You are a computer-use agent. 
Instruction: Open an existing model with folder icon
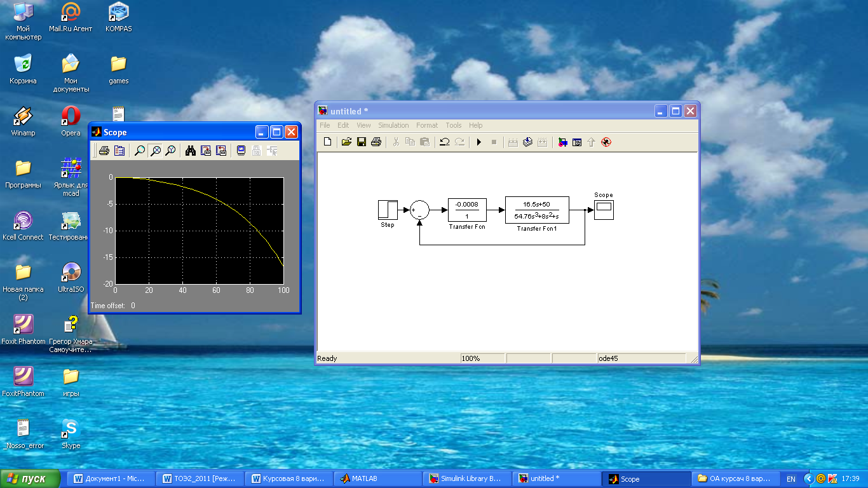coord(346,142)
